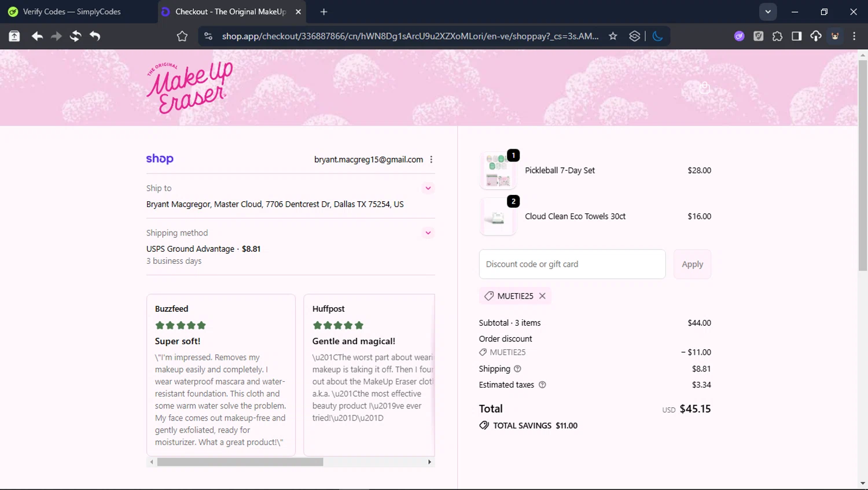This screenshot has width=868, height=490.
Task: Click the total savings tag icon
Action: pos(484,425)
